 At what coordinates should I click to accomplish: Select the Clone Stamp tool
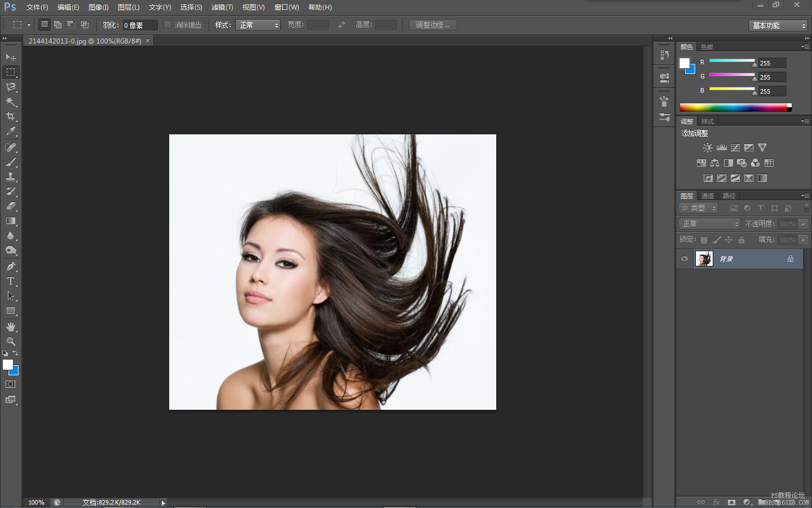click(x=11, y=177)
